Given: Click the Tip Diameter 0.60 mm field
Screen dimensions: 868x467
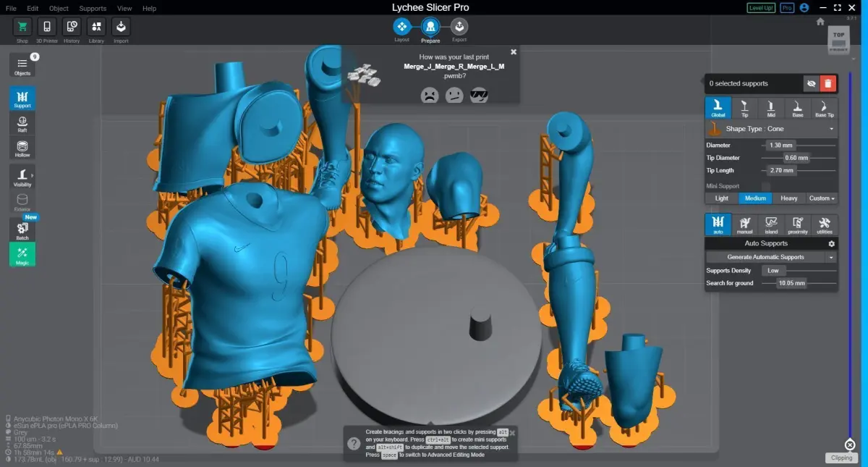Looking at the screenshot, I should (797, 158).
